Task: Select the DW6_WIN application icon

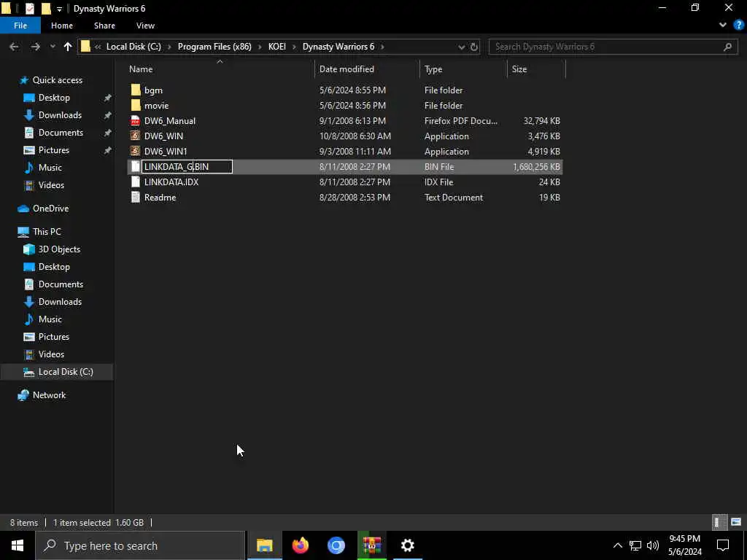Action: click(136, 136)
